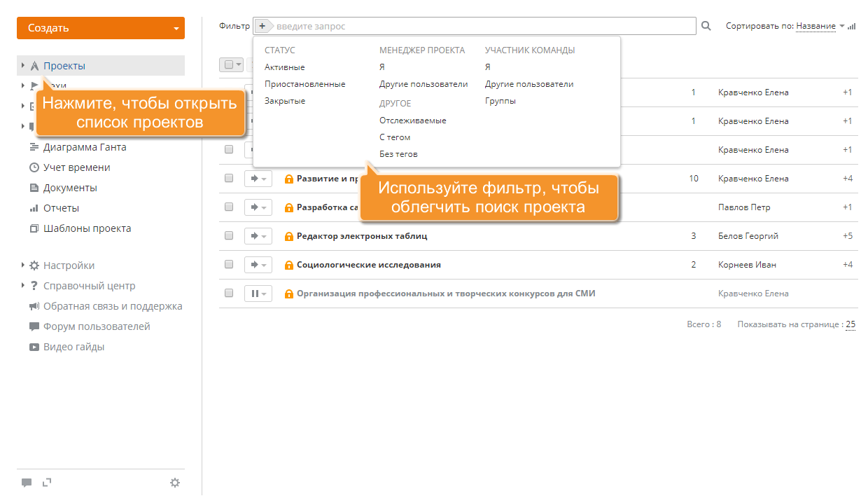Open the status dropdown for Социологические исследования
This screenshot has width=868, height=496.
[x=258, y=265]
